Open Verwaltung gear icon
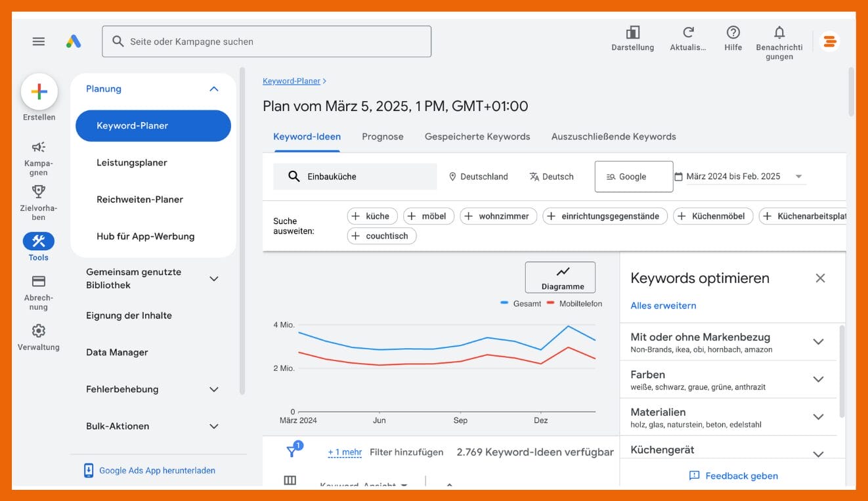The height and width of the screenshot is (501, 868). point(39,330)
